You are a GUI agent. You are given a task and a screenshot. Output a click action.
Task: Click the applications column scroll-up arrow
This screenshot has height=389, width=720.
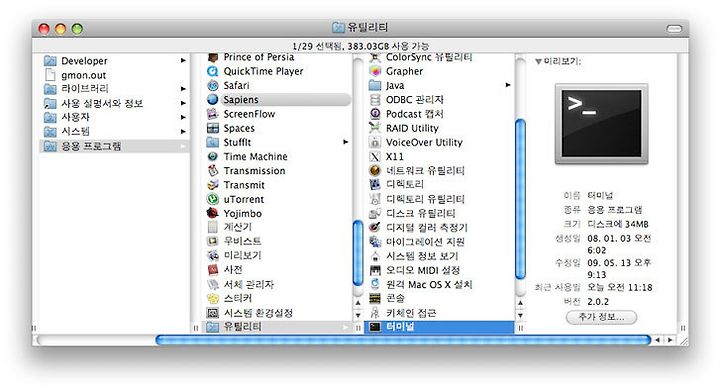click(358, 303)
